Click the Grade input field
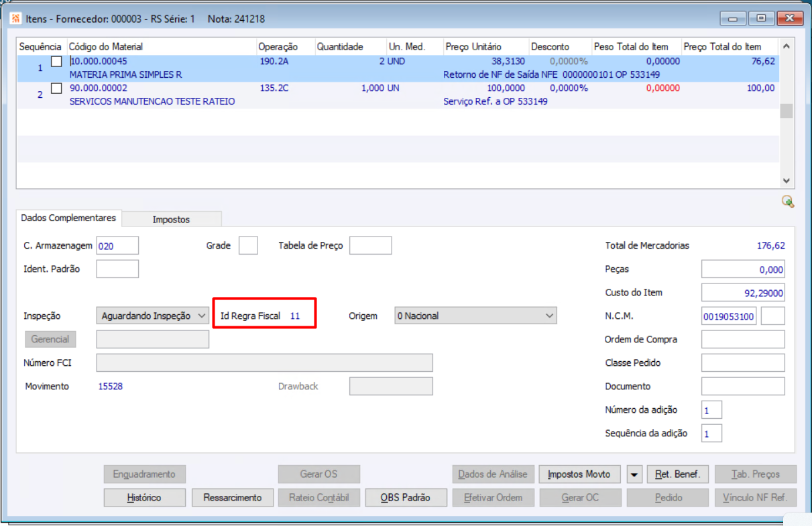This screenshot has height=526, width=812. click(x=248, y=246)
